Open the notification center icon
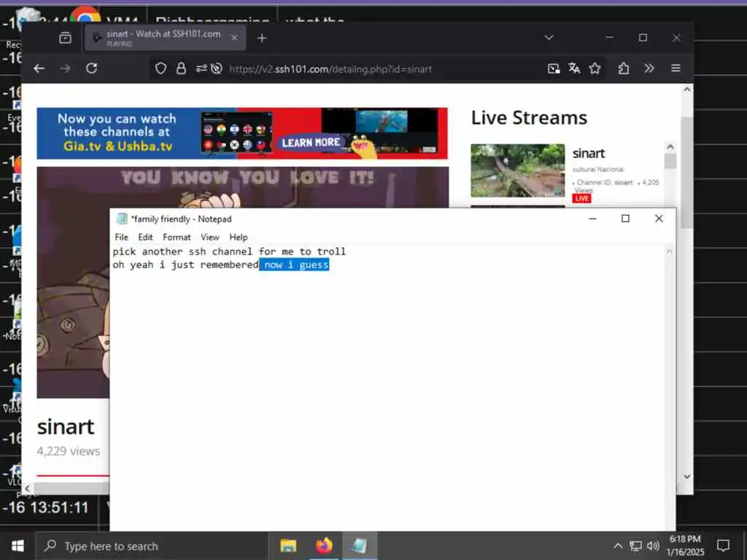This screenshot has height=560, width=747. pos(723,545)
